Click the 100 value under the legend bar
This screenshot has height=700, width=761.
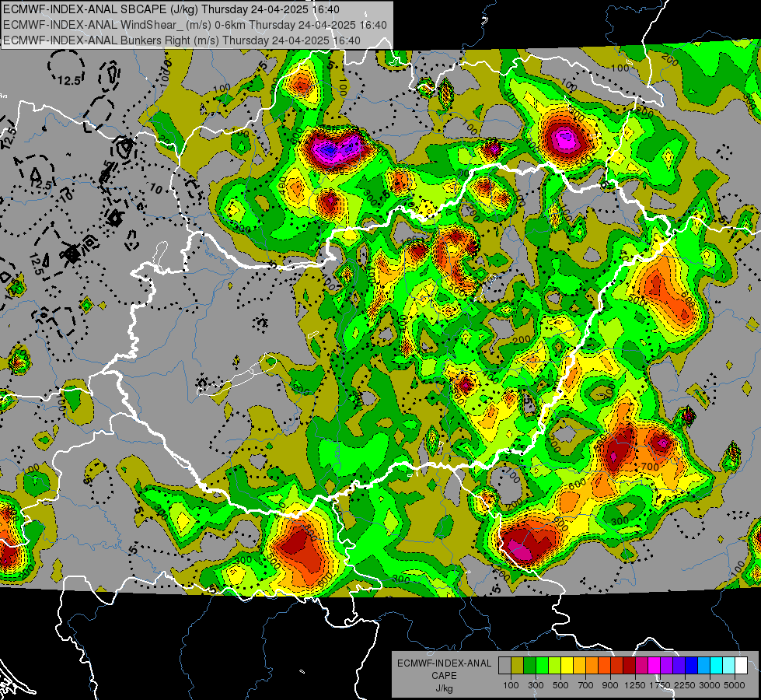[511, 685]
